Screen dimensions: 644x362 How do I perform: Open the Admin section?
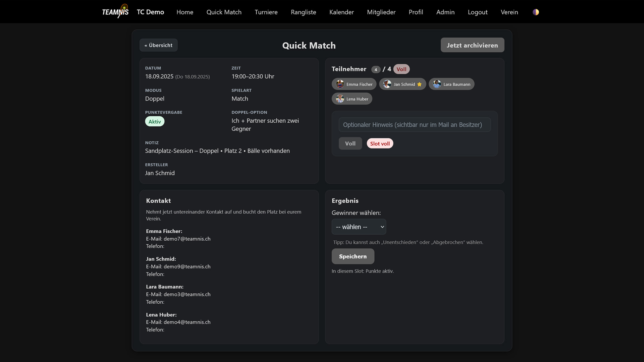[445, 12]
